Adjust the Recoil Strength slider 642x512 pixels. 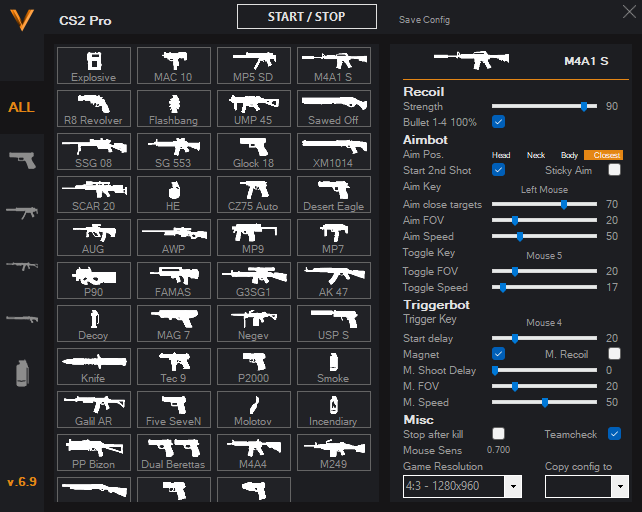[x=544, y=106]
